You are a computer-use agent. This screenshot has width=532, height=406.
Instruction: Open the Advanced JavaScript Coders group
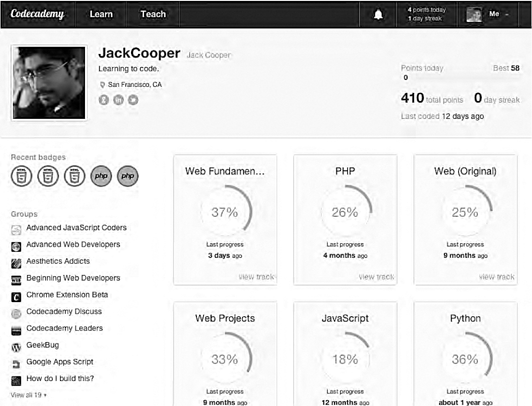pyautogui.click(x=76, y=228)
